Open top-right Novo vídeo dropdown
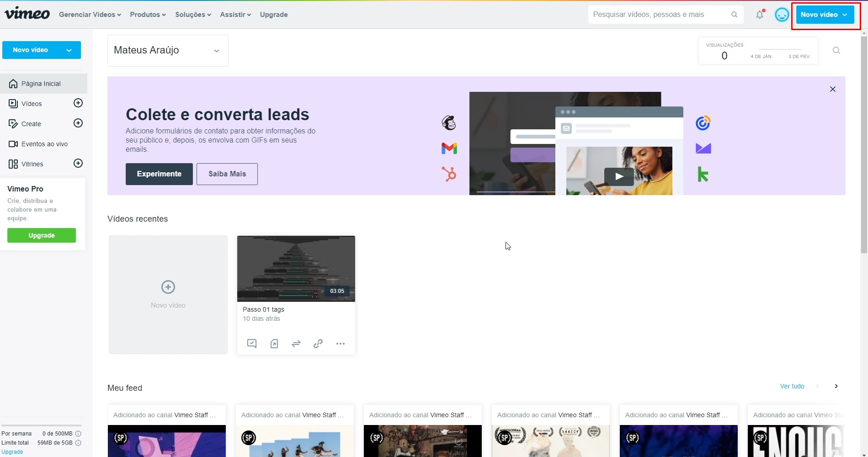 coord(825,15)
